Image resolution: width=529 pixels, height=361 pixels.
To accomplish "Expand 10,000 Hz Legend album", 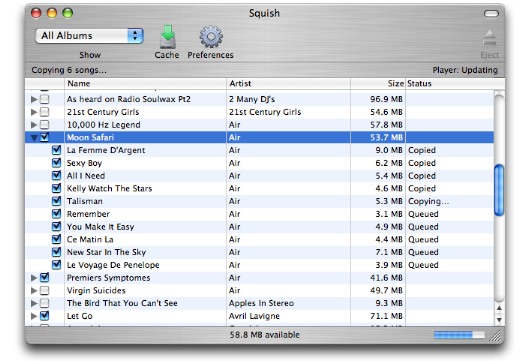I will click(x=34, y=125).
